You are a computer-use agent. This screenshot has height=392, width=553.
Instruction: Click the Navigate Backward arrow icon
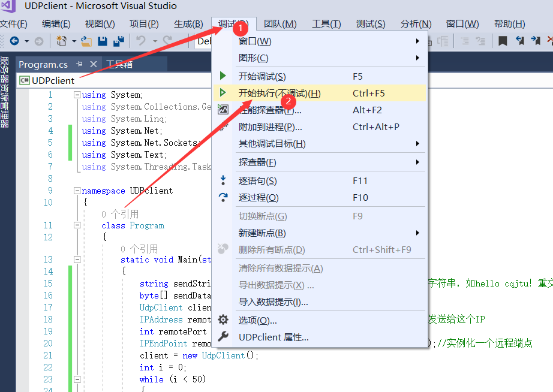pos(14,41)
